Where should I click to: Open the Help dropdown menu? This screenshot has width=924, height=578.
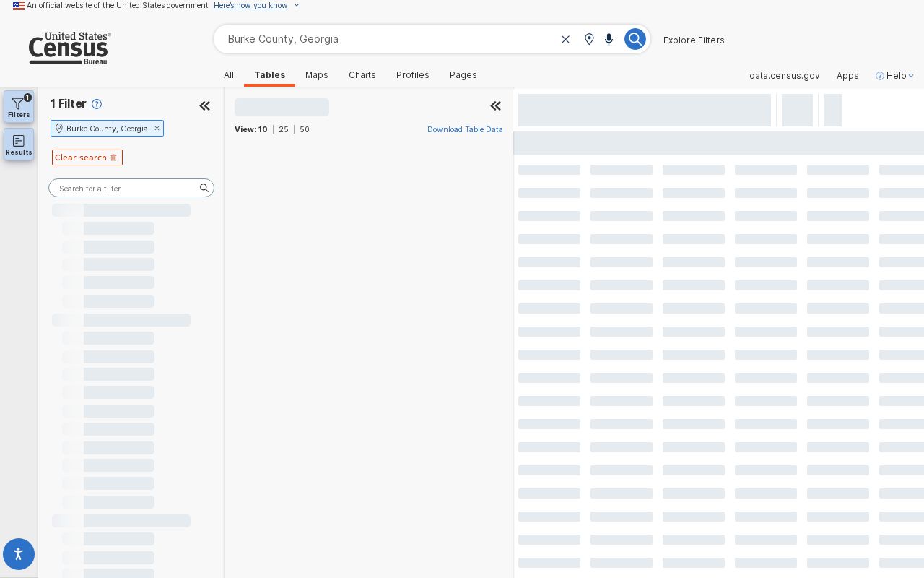point(895,76)
